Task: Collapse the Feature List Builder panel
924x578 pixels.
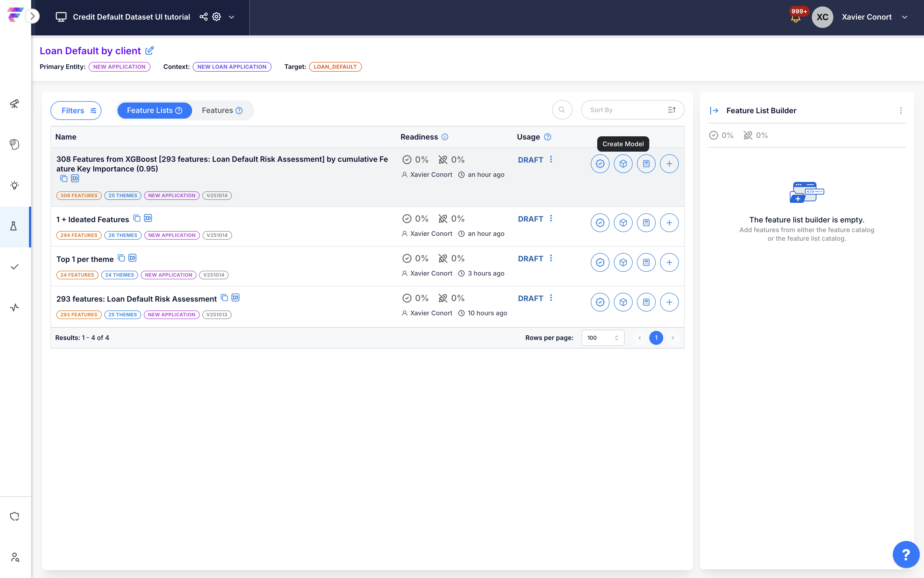Action: (714, 111)
